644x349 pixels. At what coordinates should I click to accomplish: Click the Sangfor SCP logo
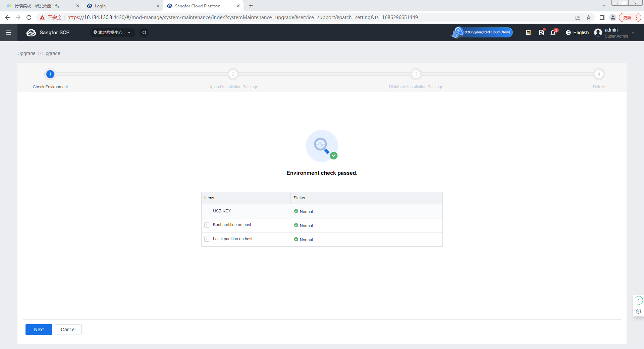click(x=48, y=33)
